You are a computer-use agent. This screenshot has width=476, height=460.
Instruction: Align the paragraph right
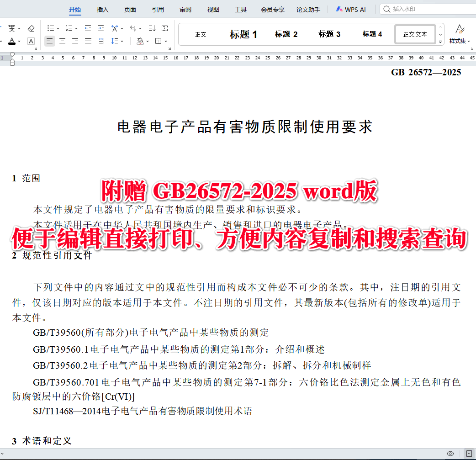[75, 41]
